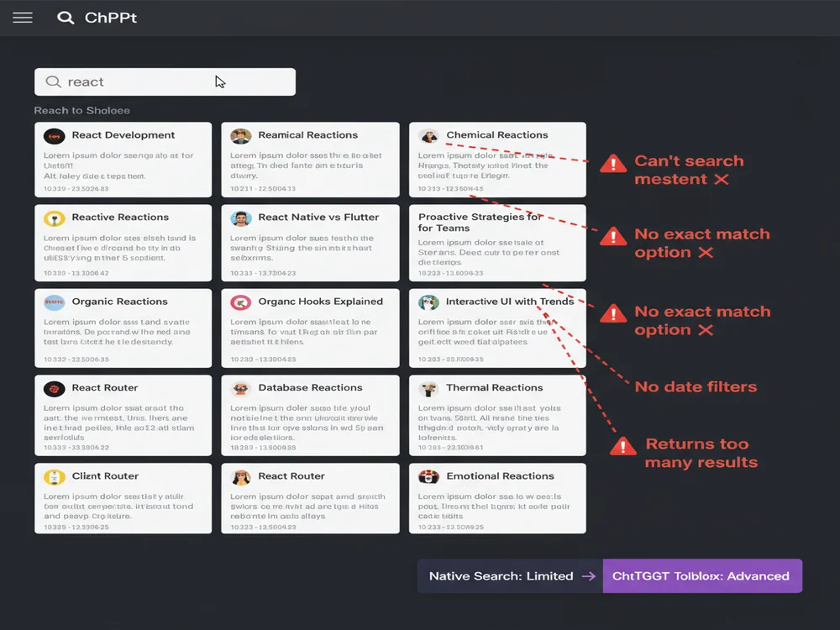The width and height of the screenshot is (840, 630).
Task: Click the Native Search: Limited button
Action: tap(501, 575)
